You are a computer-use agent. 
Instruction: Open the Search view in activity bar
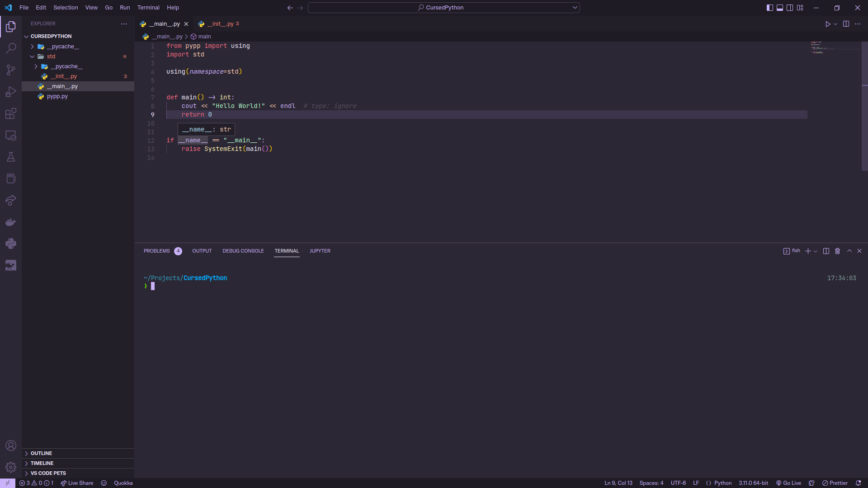[x=11, y=48]
